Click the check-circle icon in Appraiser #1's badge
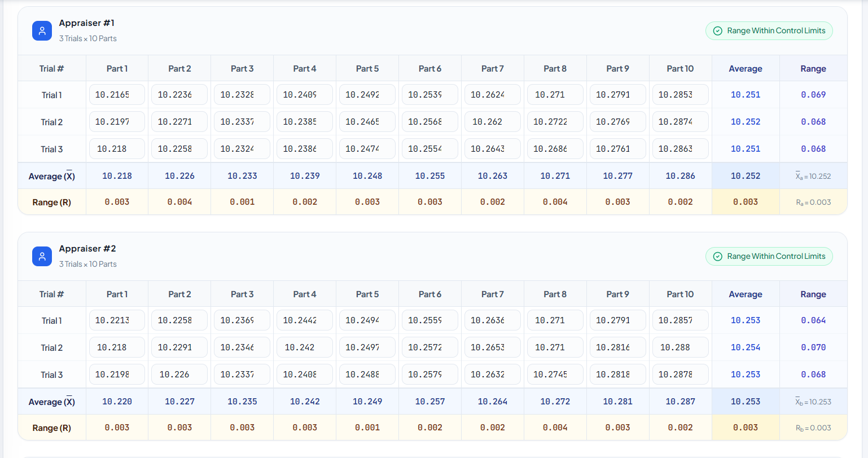 coord(718,31)
